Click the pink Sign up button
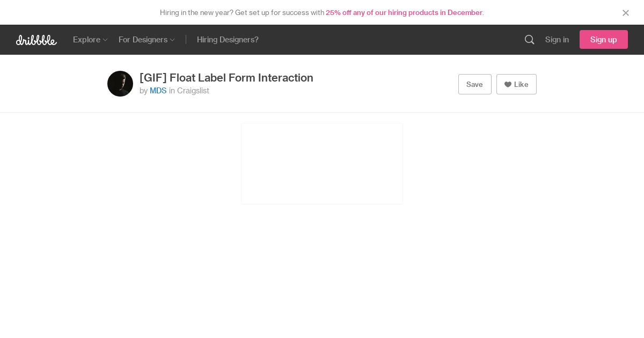This screenshot has width=644, height=338. pyautogui.click(x=604, y=40)
